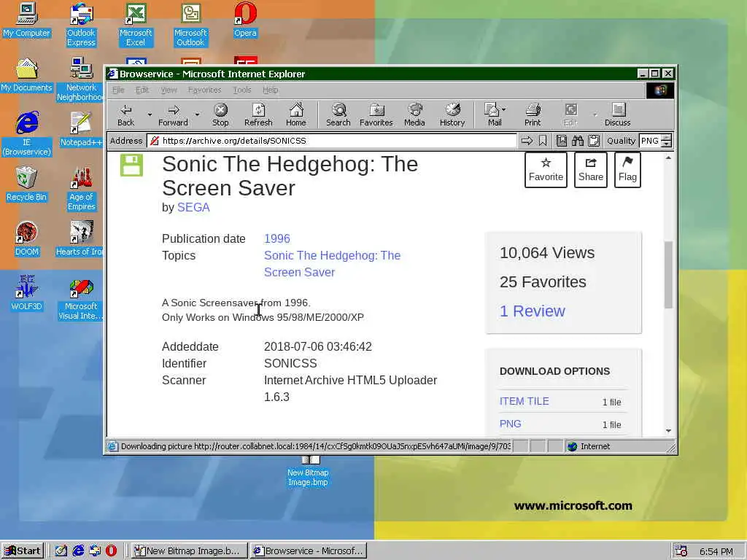Screen dimensions: 747x560
Task: Select the IE (Browservice) desktop icon
Action: 27,134
